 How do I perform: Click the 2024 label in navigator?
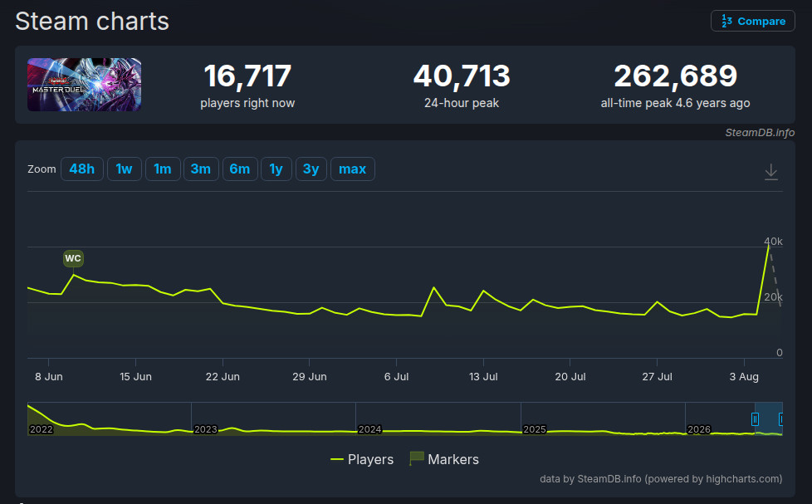[369, 429]
